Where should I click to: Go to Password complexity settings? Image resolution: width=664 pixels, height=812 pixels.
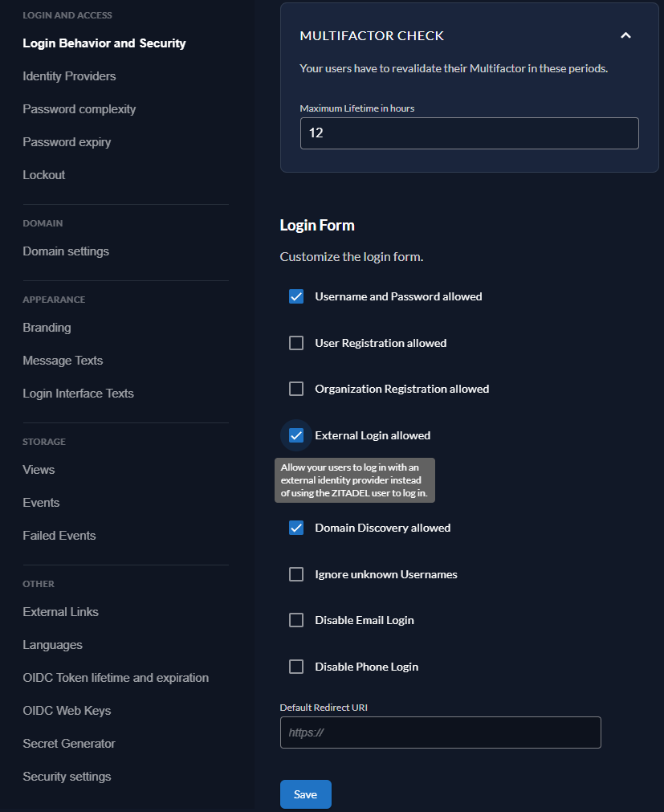click(79, 109)
